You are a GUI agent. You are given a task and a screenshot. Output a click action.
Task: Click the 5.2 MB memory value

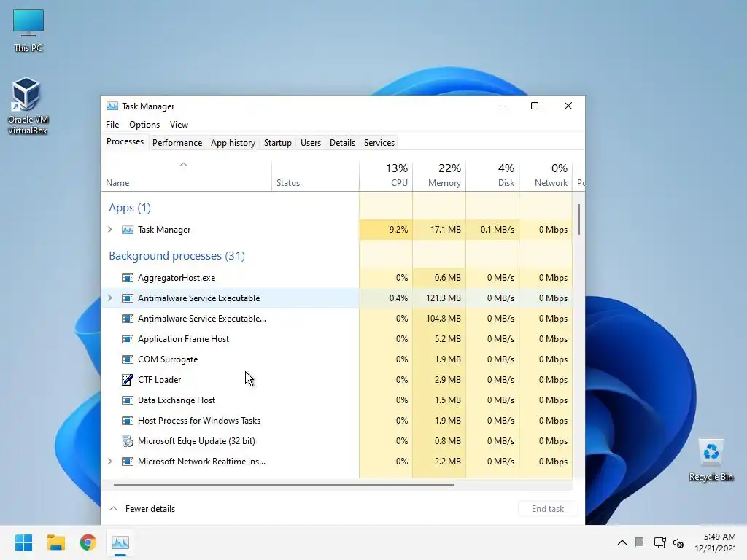click(x=447, y=339)
